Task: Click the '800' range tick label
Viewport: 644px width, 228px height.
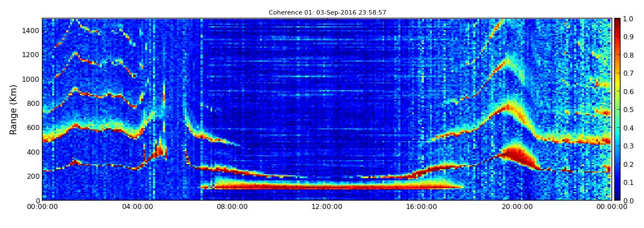Action: pyautogui.click(x=33, y=104)
